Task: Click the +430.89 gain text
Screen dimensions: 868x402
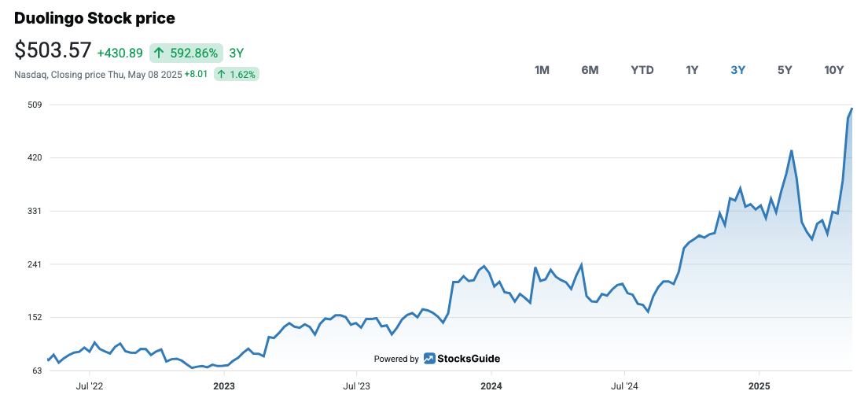Action: pyautogui.click(x=120, y=53)
